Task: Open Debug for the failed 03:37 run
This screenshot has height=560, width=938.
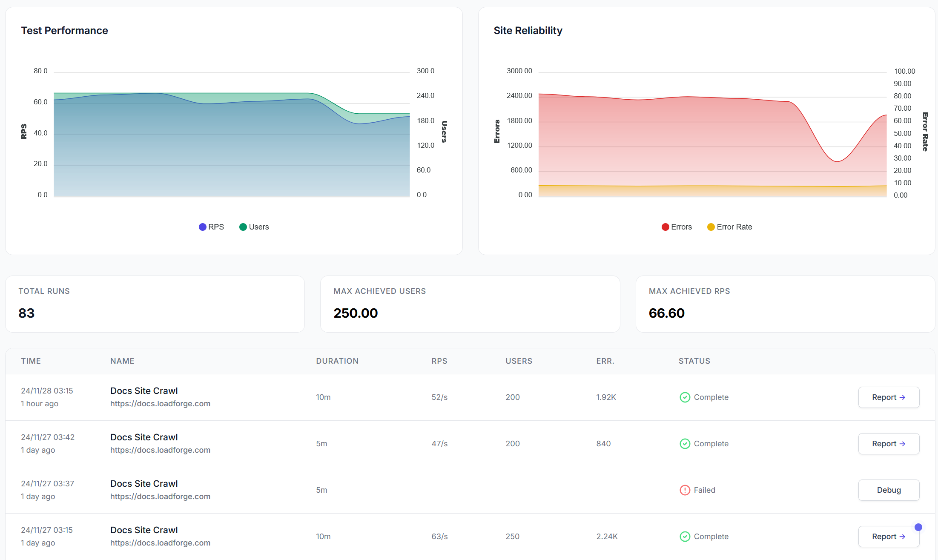Action: coord(889,490)
